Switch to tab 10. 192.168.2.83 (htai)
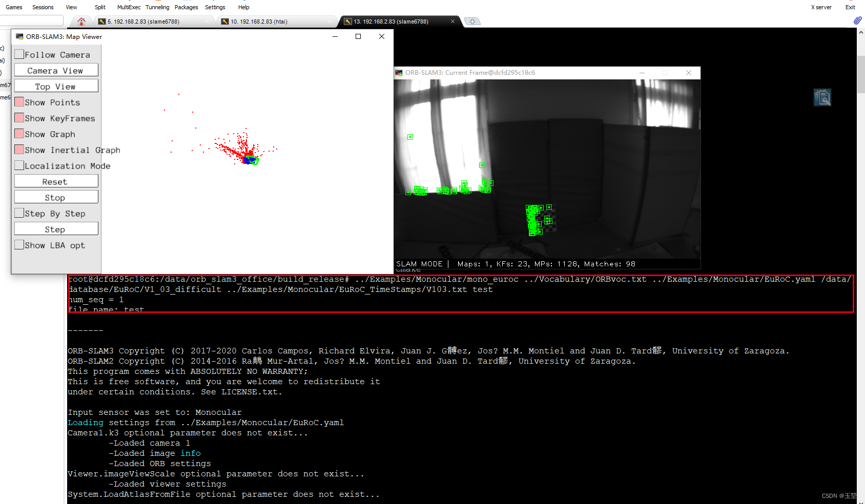 [276, 22]
